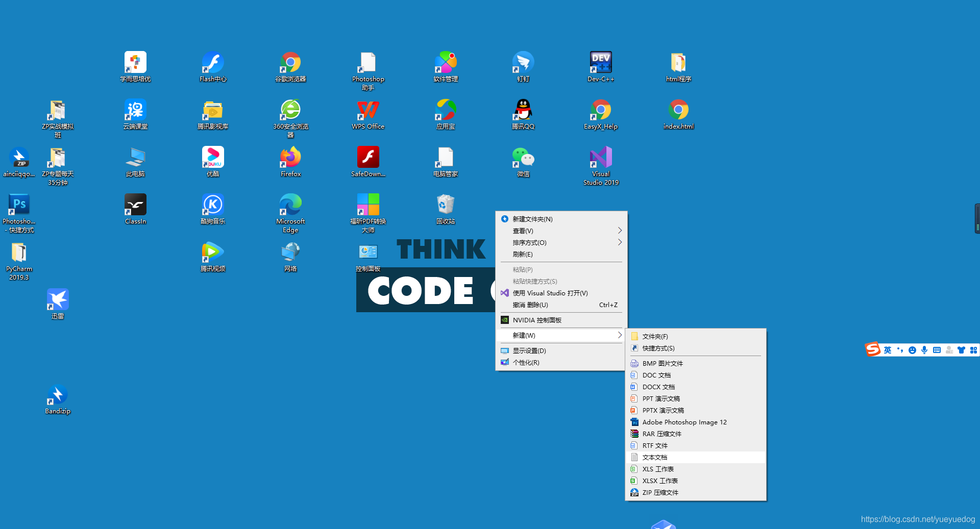Open 显示设置(D) display settings
980x529 pixels.
point(561,351)
